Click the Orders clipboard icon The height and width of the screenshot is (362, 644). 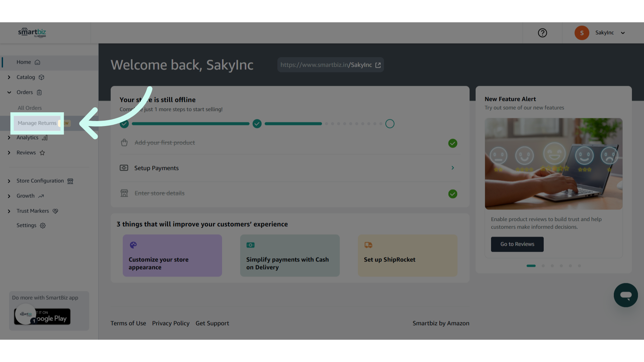tap(39, 93)
